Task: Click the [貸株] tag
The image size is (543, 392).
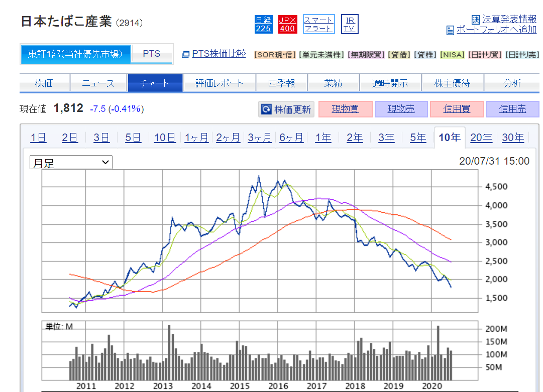Action: click(425, 55)
